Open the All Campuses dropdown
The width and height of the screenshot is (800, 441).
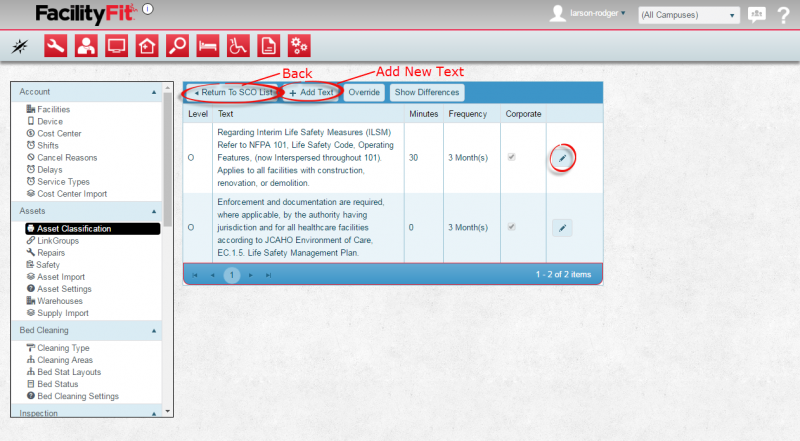tap(688, 15)
